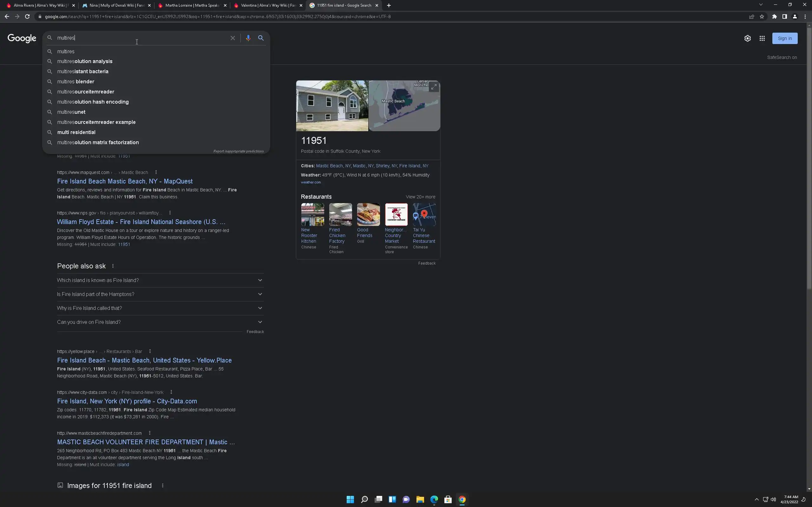The image size is (812, 507).
Task: Open Google quick settings gear
Action: point(747,38)
